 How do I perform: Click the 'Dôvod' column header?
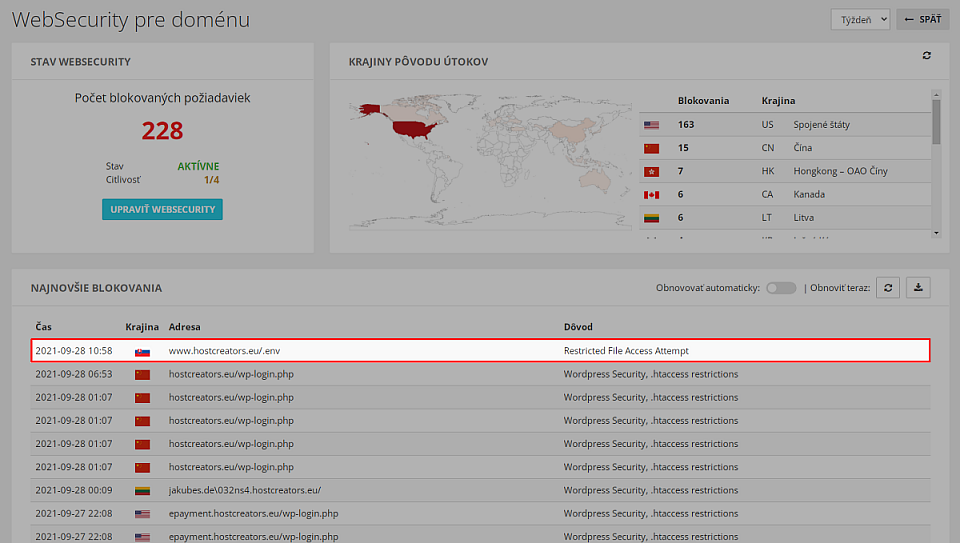click(578, 327)
